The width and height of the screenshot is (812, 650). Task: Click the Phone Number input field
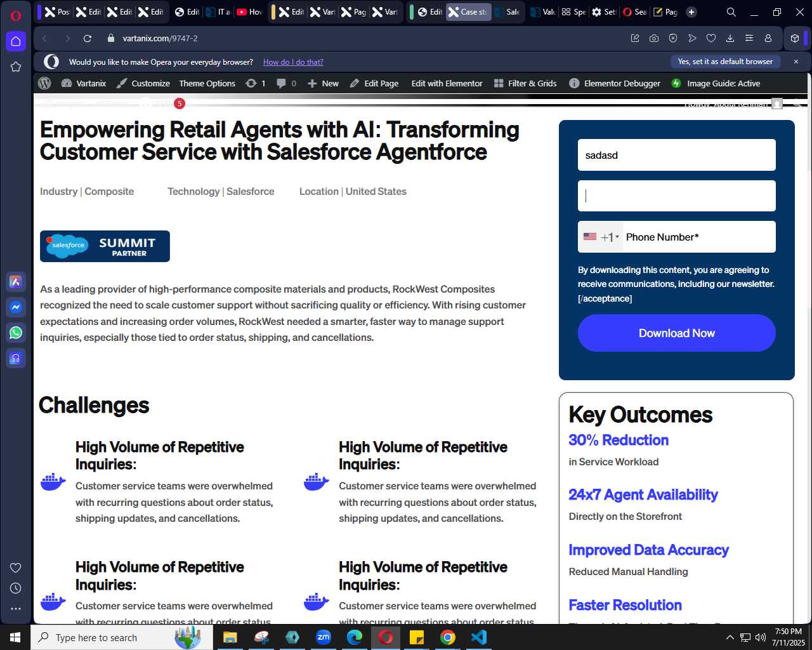(x=698, y=237)
